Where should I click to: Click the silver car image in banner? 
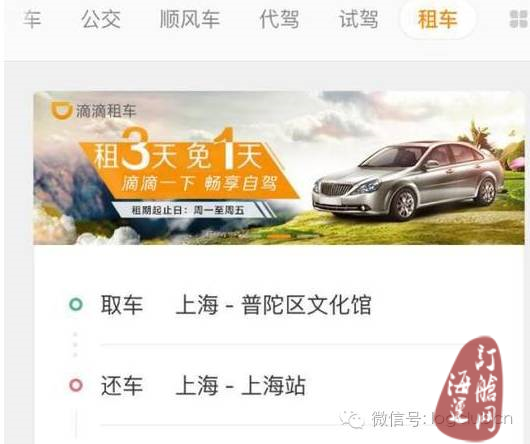408,180
